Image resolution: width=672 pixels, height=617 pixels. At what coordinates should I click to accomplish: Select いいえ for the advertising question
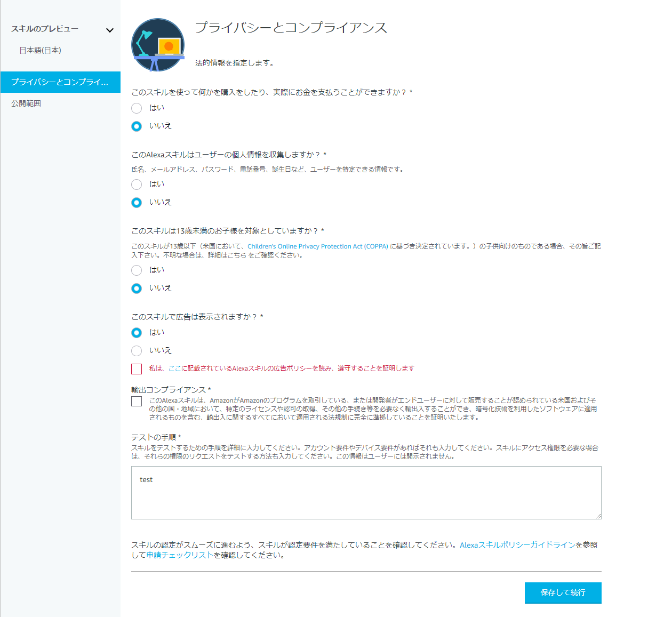(137, 351)
